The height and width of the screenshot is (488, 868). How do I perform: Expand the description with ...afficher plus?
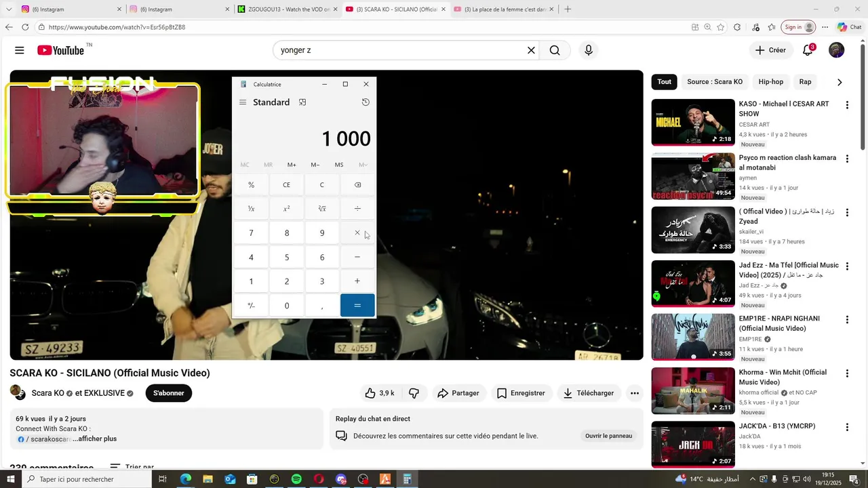pyautogui.click(x=94, y=439)
